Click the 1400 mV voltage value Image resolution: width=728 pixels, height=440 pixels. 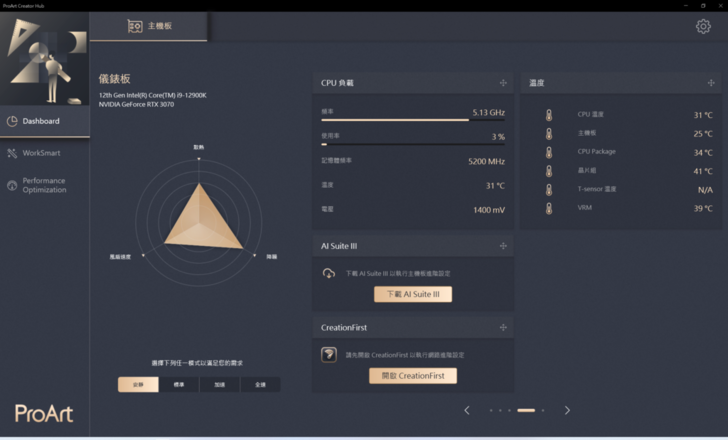click(489, 210)
